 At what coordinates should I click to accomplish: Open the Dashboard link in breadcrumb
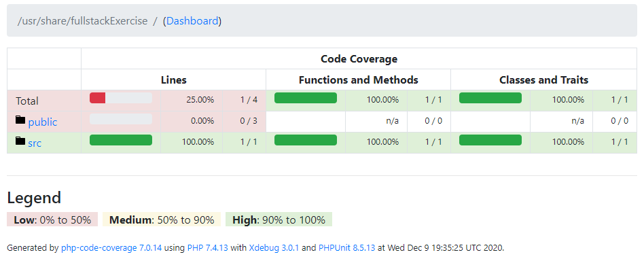coord(192,21)
